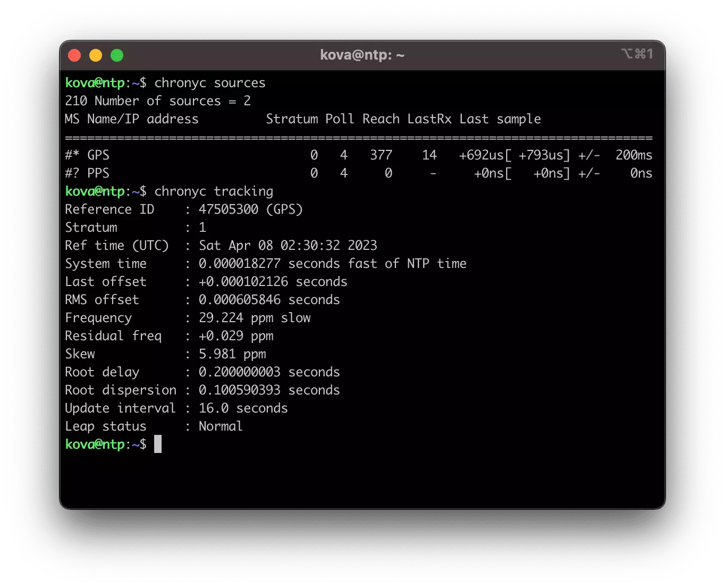725x588 pixels.
Task: Click the 'chronyc tracking' command text
Action: coord(214,191)
